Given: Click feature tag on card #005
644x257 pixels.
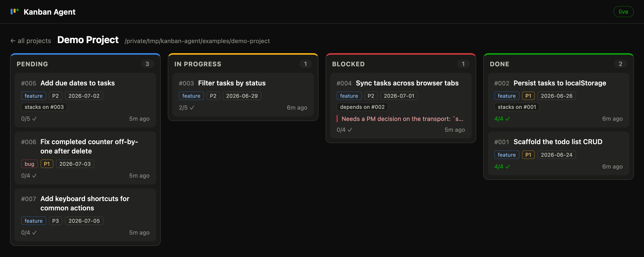Looking at the screenshot, I should pyautogui.click(x=33, y=96).
